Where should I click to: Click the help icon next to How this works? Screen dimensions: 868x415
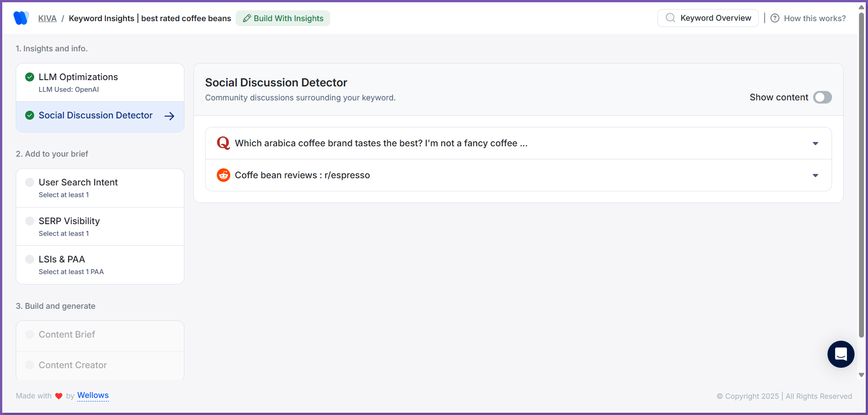pos(775,18)
